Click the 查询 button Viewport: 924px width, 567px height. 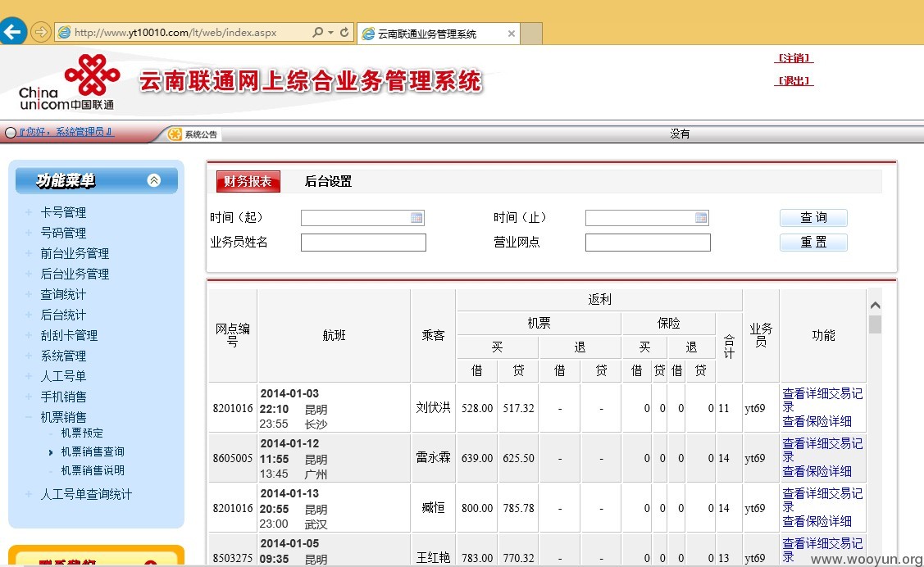point(814,218)
